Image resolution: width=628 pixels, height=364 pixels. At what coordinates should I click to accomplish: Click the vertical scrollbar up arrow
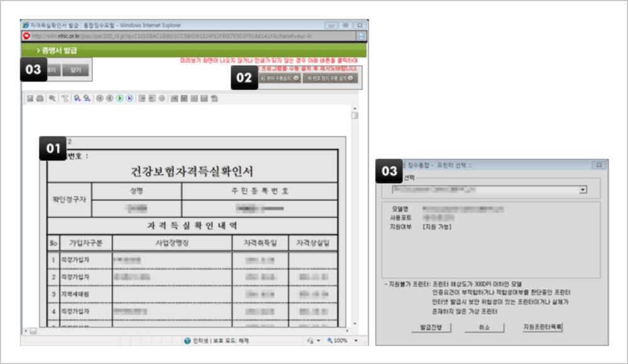tap(355, 109)
